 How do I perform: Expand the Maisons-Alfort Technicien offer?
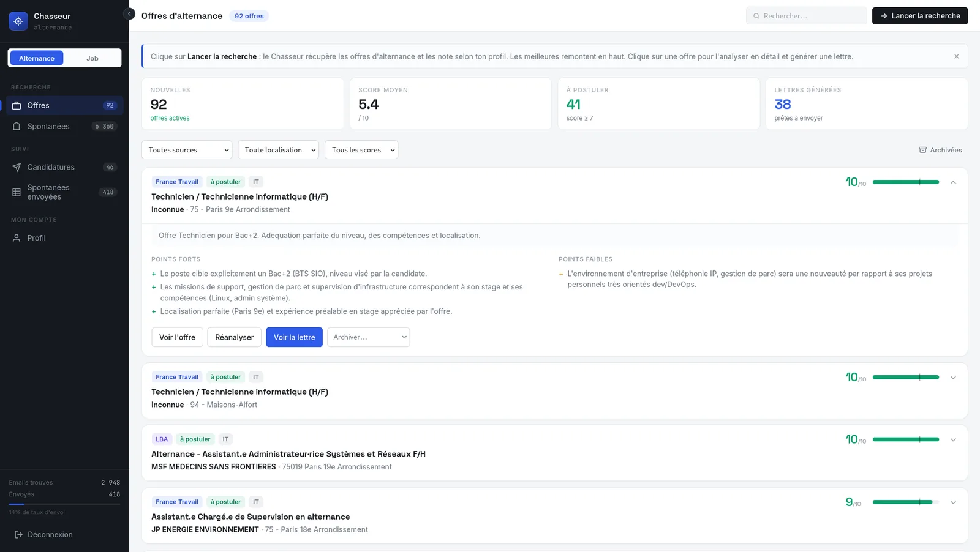tap(953, 378)
